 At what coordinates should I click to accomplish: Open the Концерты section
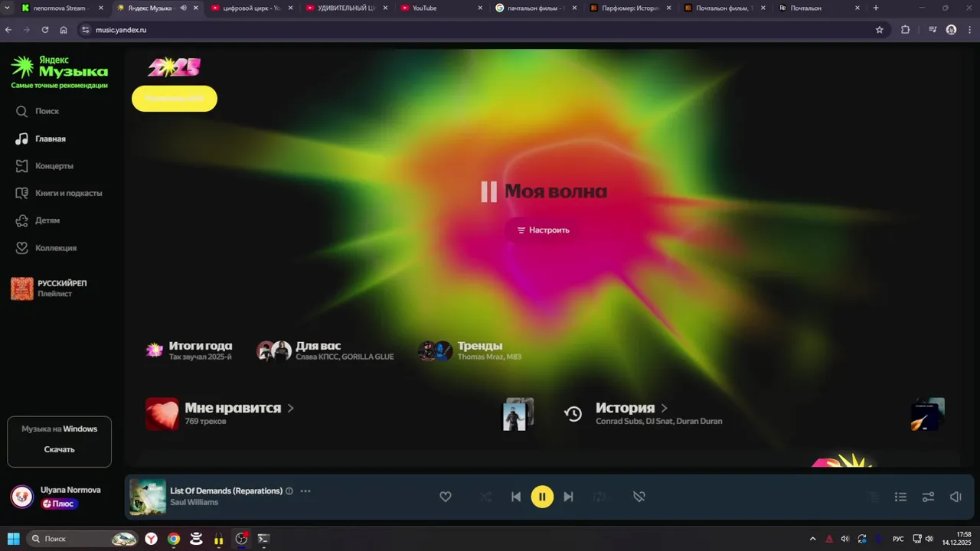click(44, 166)
